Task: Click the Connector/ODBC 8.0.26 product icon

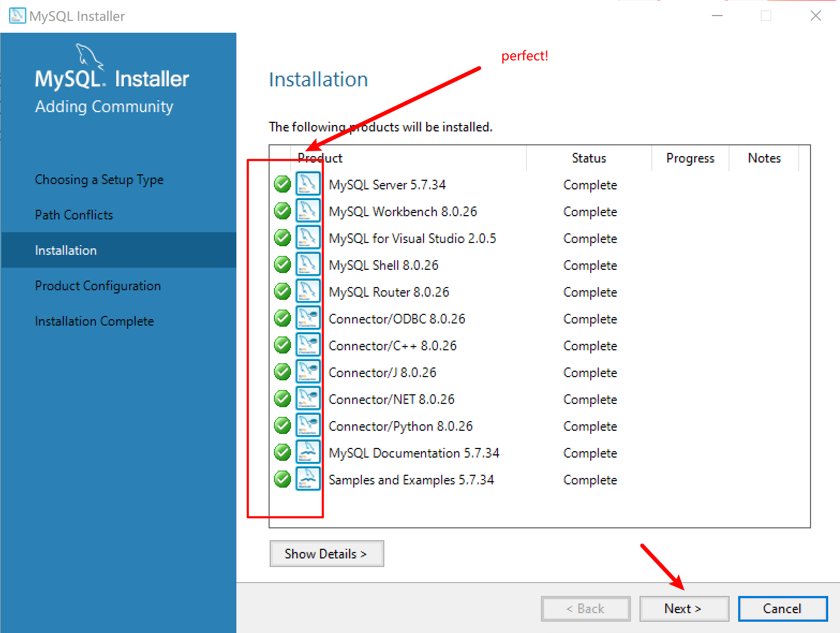Action: point(308,318)
